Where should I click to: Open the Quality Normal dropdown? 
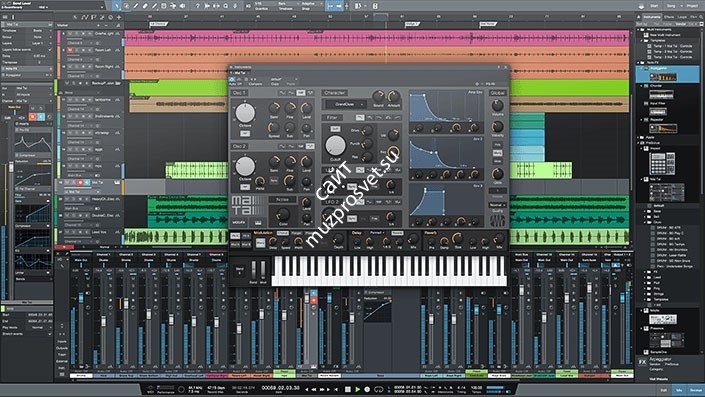pos(497,205)
